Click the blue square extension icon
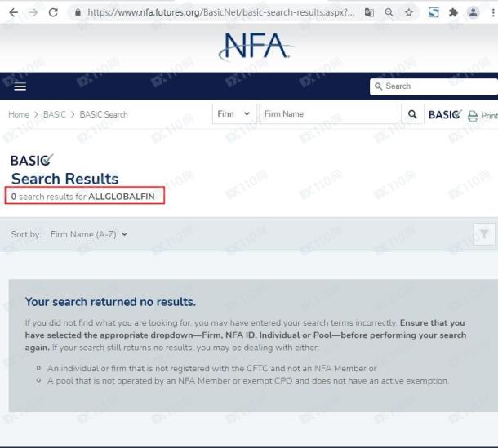This screenshot has height=448, width=498. [434, 13]
